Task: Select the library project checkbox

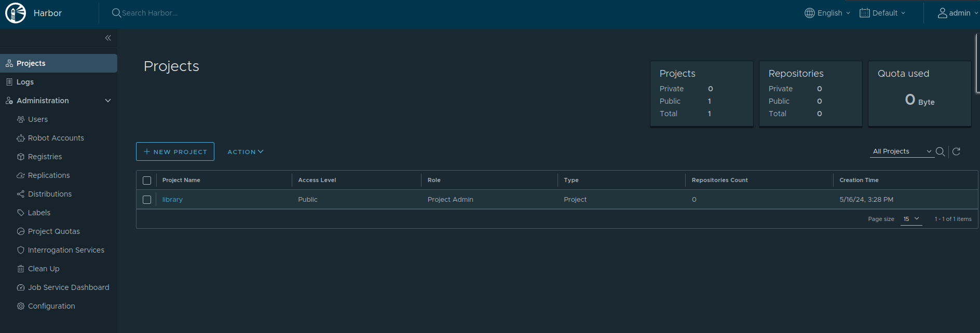Action: click(x=147, y=200)
